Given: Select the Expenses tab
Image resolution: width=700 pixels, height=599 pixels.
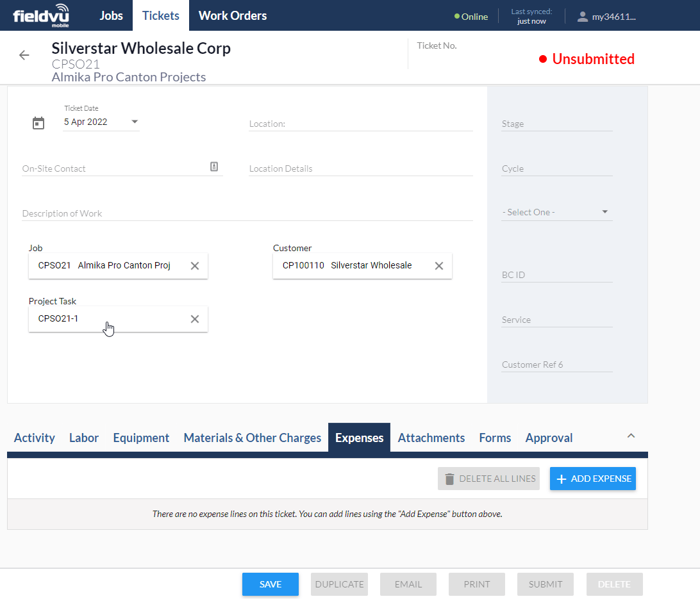Looking at the screenshot, I should point(360,438).
